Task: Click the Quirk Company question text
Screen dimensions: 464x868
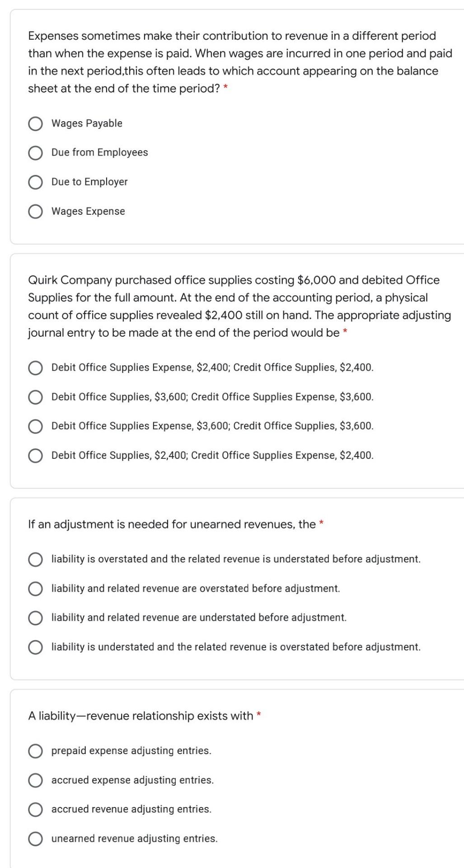Action: [x=239, y=307]
